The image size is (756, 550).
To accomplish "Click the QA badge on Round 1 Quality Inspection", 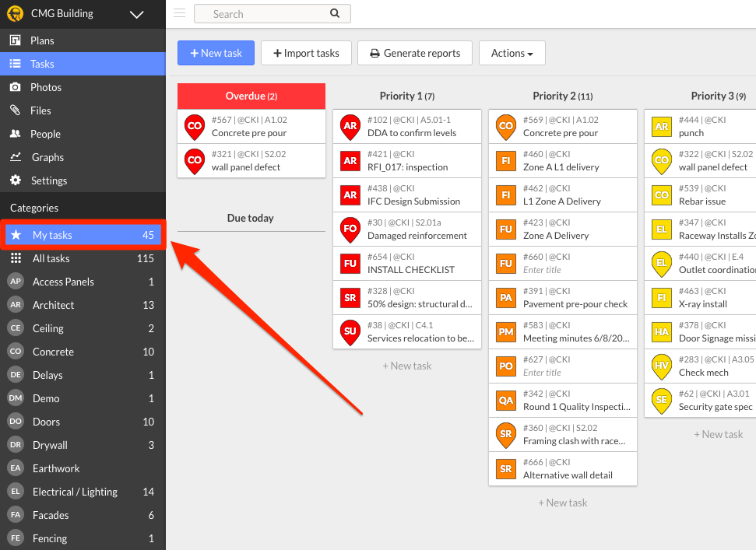I will (x=506, y=400).
